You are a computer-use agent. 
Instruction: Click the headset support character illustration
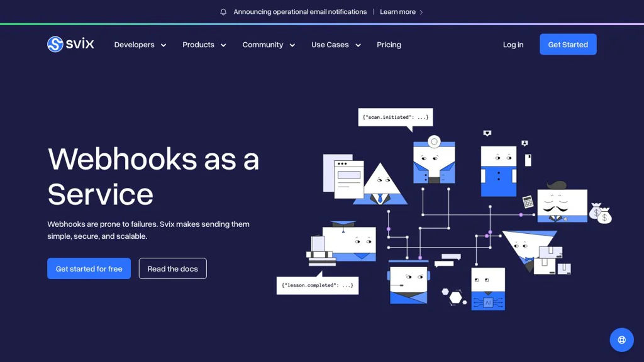408,282
